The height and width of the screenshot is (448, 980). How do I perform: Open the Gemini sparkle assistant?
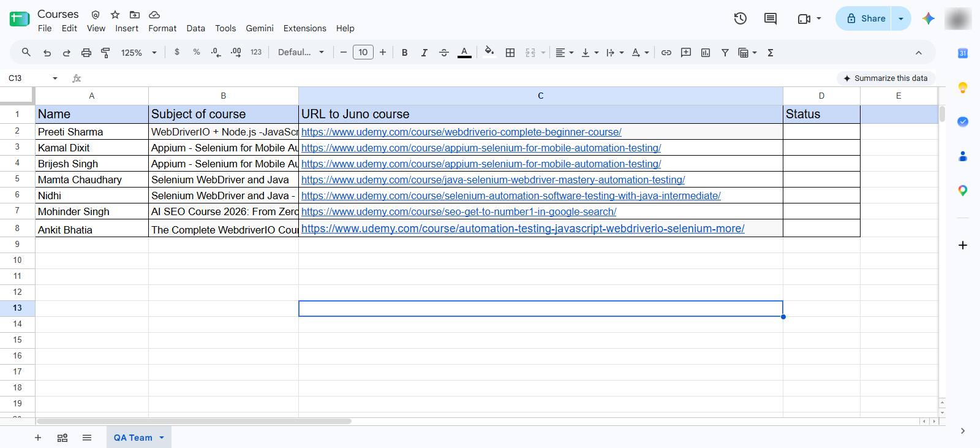929,18
